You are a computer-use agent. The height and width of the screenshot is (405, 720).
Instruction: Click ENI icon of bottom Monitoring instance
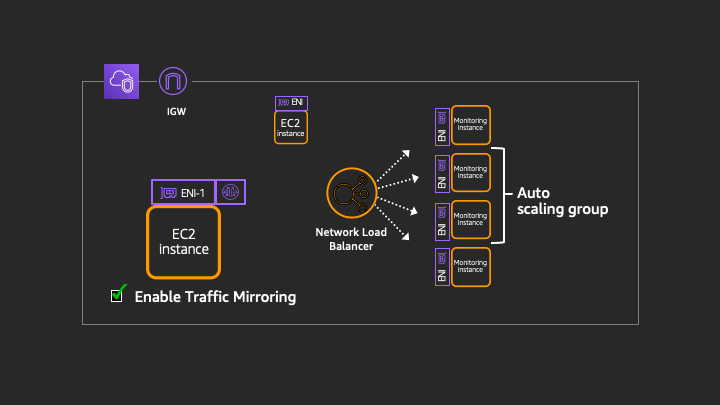[442, 267]
